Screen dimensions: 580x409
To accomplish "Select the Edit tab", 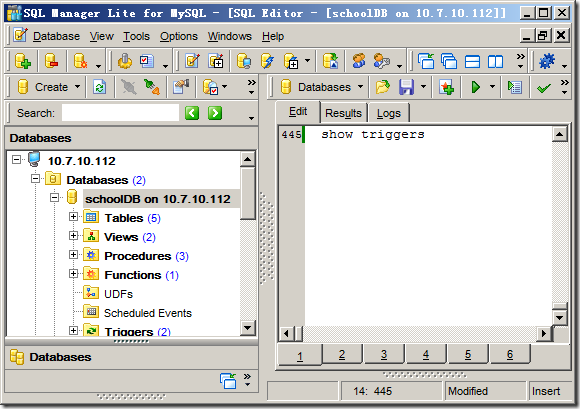I will pos(298,112).
